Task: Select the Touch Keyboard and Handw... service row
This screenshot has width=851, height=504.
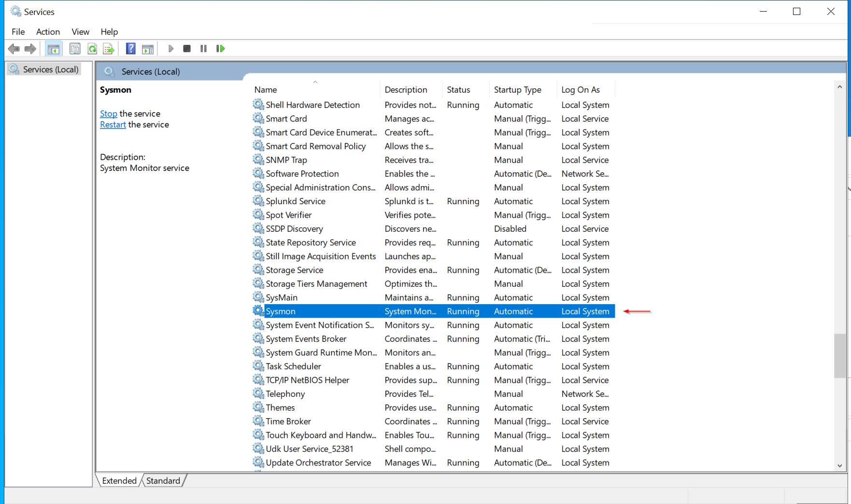Action: point(433,435)
